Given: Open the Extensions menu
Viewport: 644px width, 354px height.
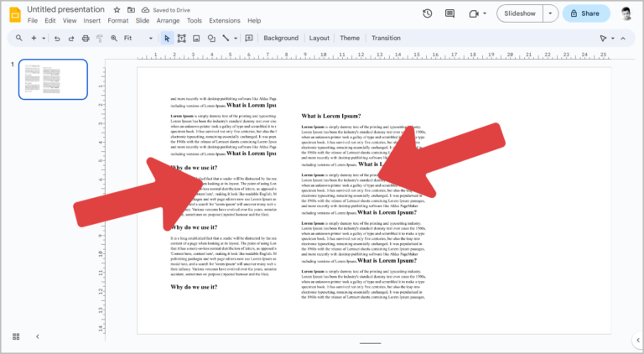Looking at the screenshot, I should [x=225, y=20].
